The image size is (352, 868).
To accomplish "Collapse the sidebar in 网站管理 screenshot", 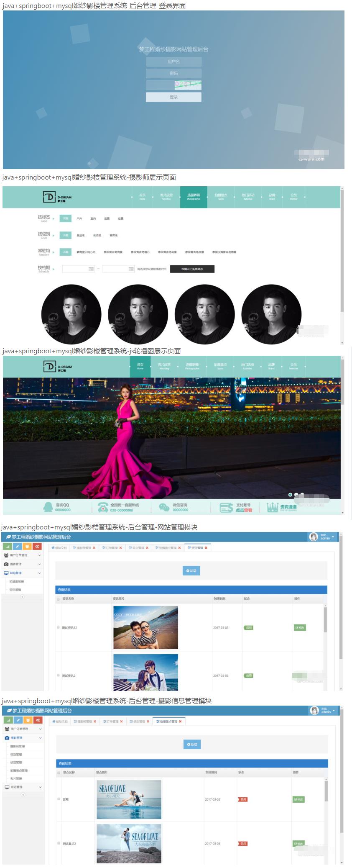I will coord(23,597).
